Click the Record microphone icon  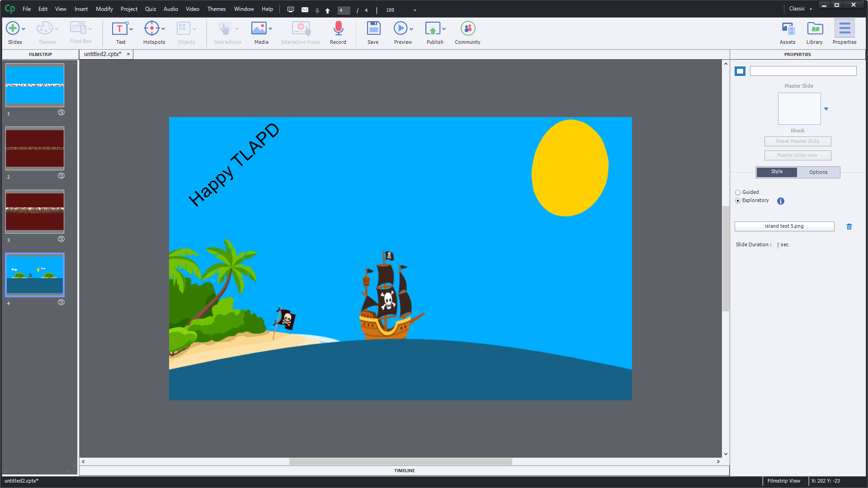click(338, 28)
